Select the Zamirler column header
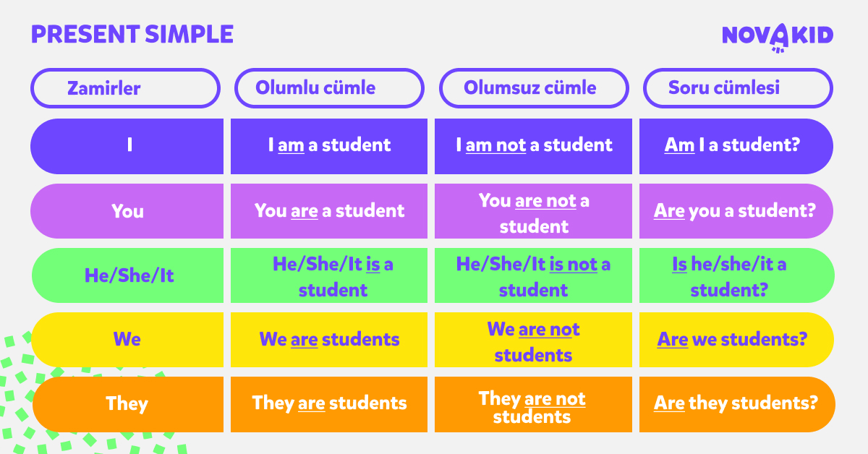This screenshot has width=868, height=454. [x=125, y=88]
